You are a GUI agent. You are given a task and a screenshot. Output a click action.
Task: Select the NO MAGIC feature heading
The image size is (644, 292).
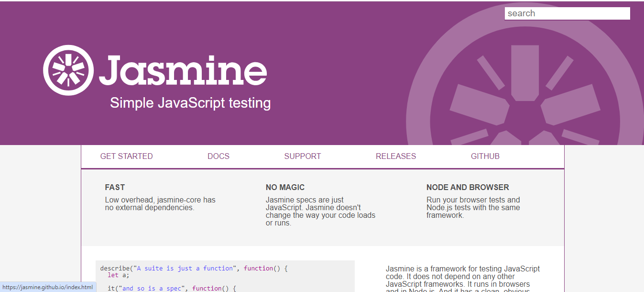coord(285,187)
